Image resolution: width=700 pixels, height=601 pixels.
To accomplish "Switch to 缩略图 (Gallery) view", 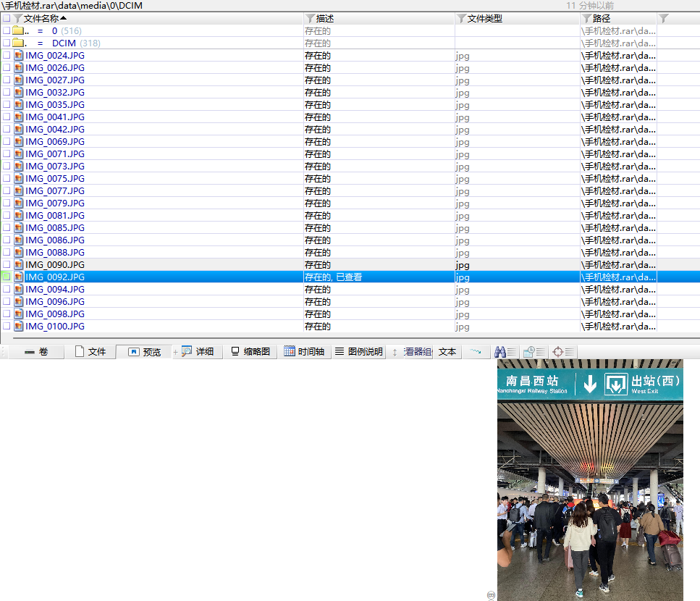I will 250,352.
